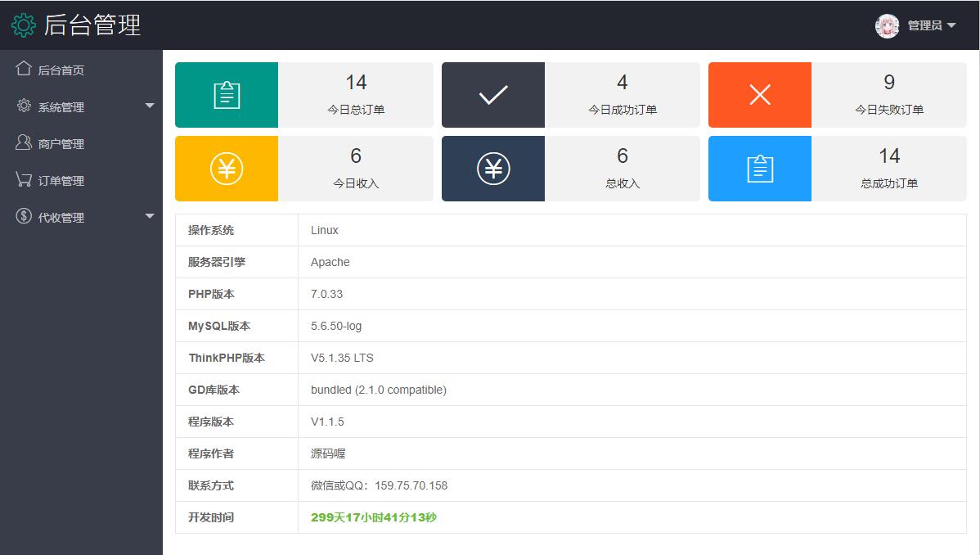This screenshot has height=555, width=980.
Task: Select the green 开发时间 duration text
Action: click(x=374, y=517)
